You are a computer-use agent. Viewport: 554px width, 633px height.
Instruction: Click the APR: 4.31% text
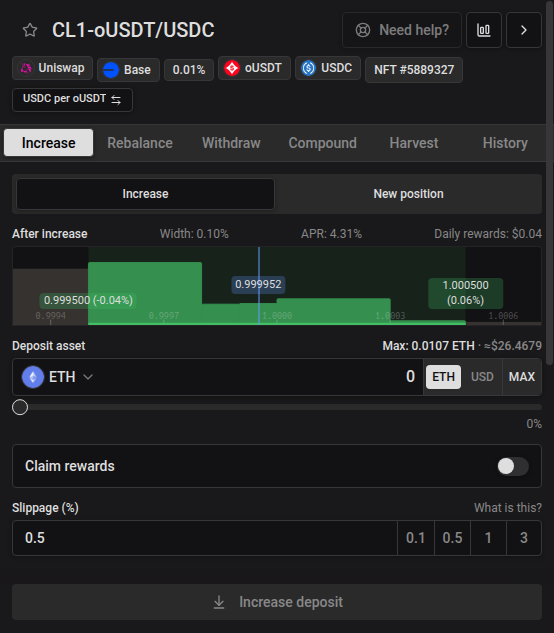(x=332, y=234)
